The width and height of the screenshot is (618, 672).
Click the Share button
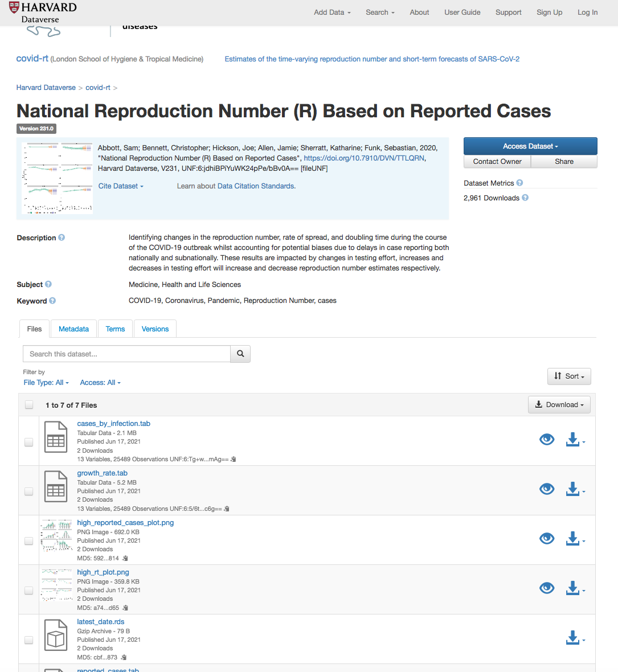(564, 162)
